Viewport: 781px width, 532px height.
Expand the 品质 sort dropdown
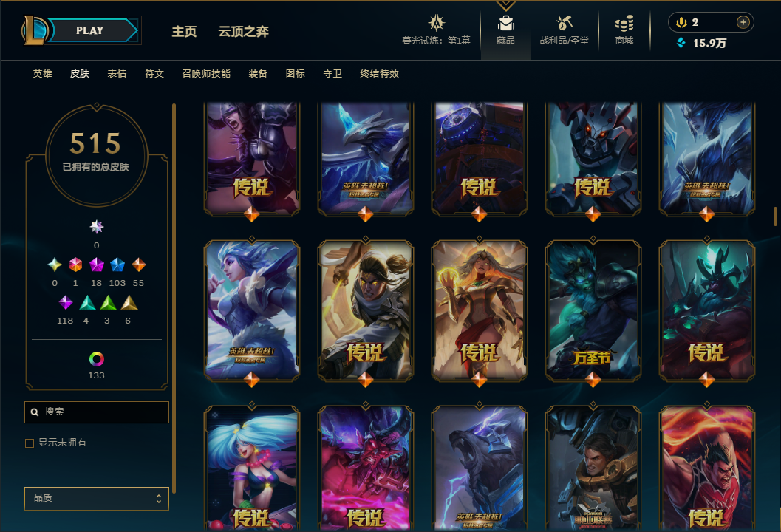click(x=97, y=499)
